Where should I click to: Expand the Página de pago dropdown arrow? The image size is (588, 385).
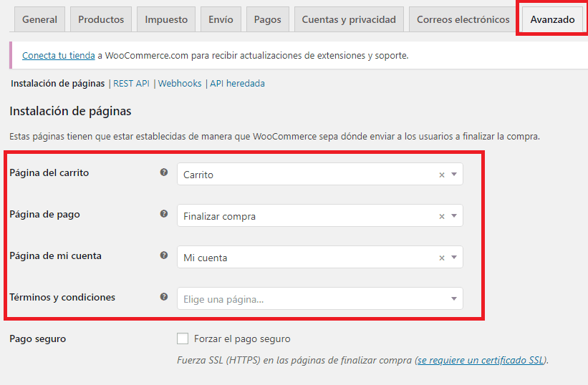point(454,216)
